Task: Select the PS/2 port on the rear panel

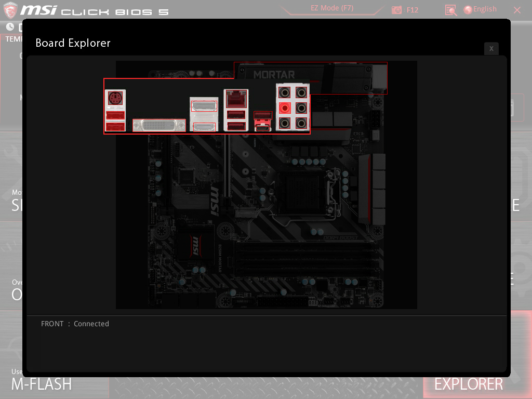Action: point(115,99)
